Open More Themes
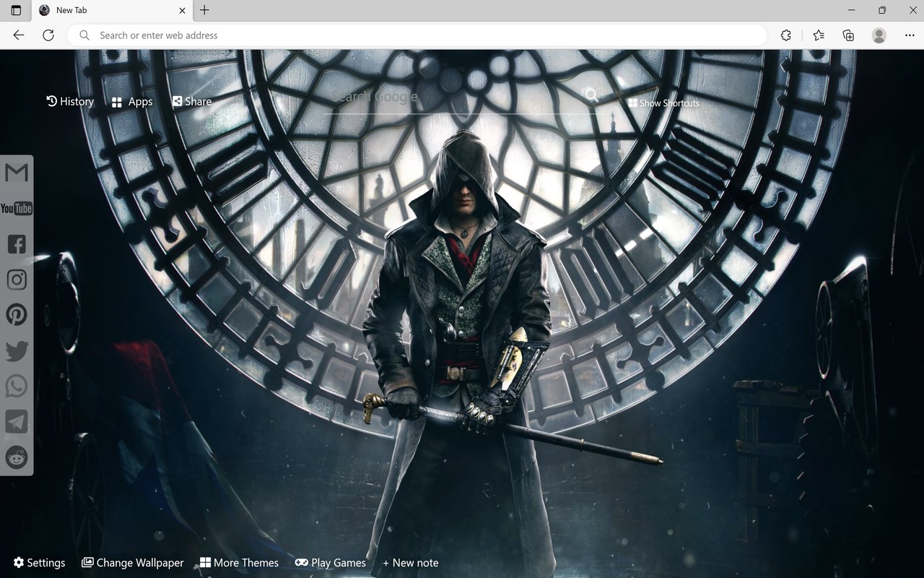 (239, 563)
